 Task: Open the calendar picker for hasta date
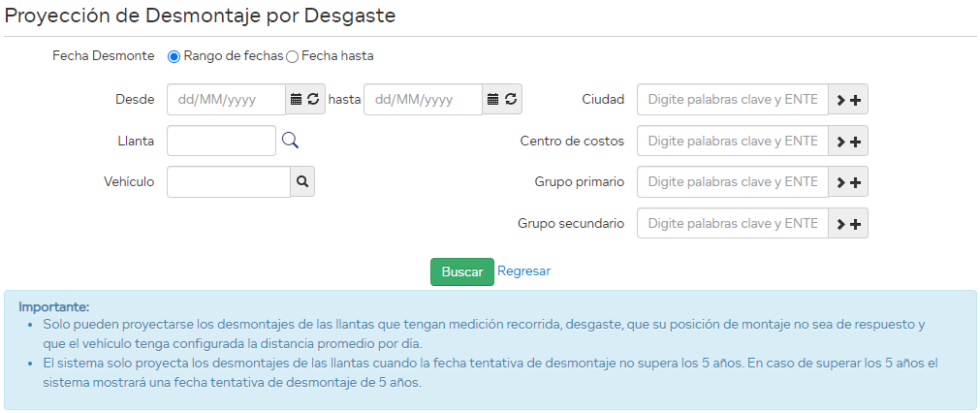[492, 99]
